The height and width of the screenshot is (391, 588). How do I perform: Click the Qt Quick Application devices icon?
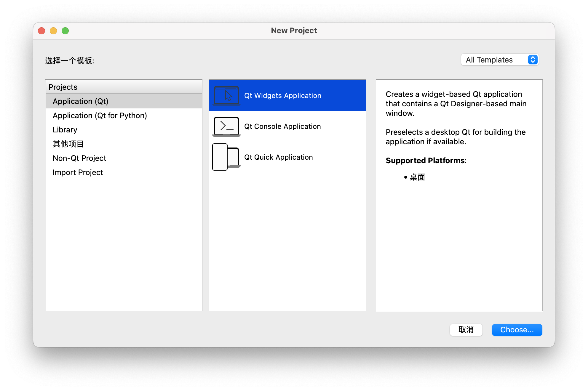click(x=226, y=157)
